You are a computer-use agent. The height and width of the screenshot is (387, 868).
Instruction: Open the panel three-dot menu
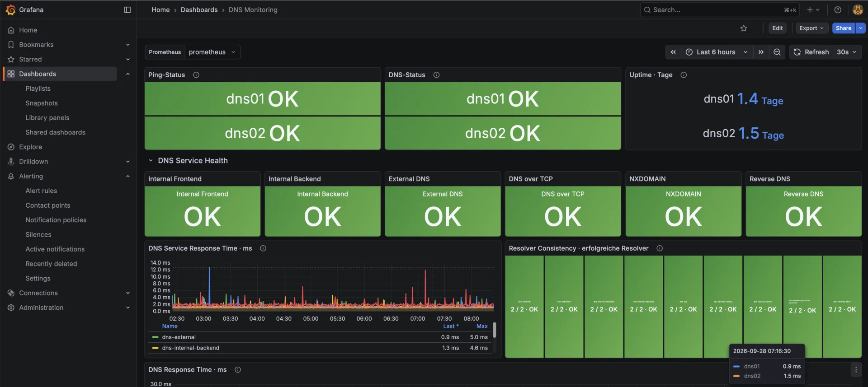tap(856, 370)
